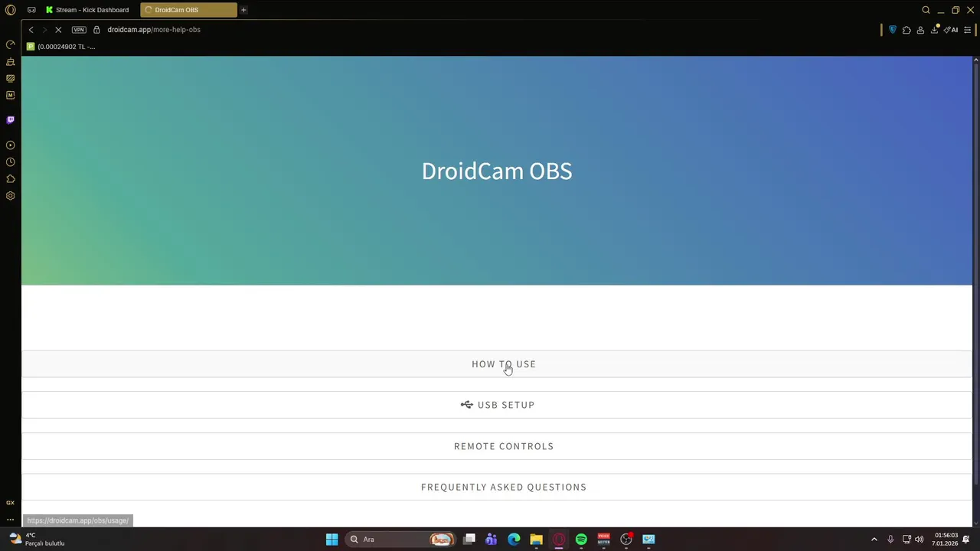Switch to Stream - Kick Dashboard tab

click(88, 10)
